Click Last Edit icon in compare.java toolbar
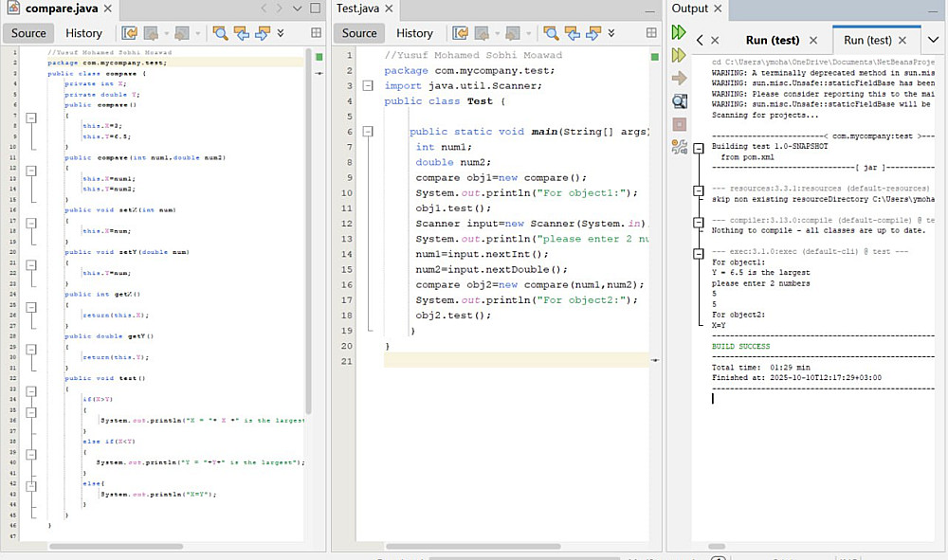The width and height of the screenshot is (948, 560). pyautogui.click(x=129, y=33)
